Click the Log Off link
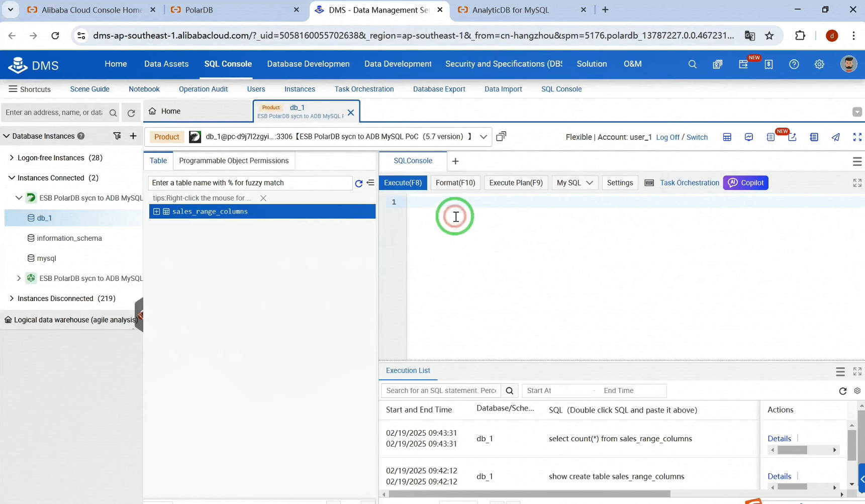Screen dimensions: 865x504 coord(667,137)
